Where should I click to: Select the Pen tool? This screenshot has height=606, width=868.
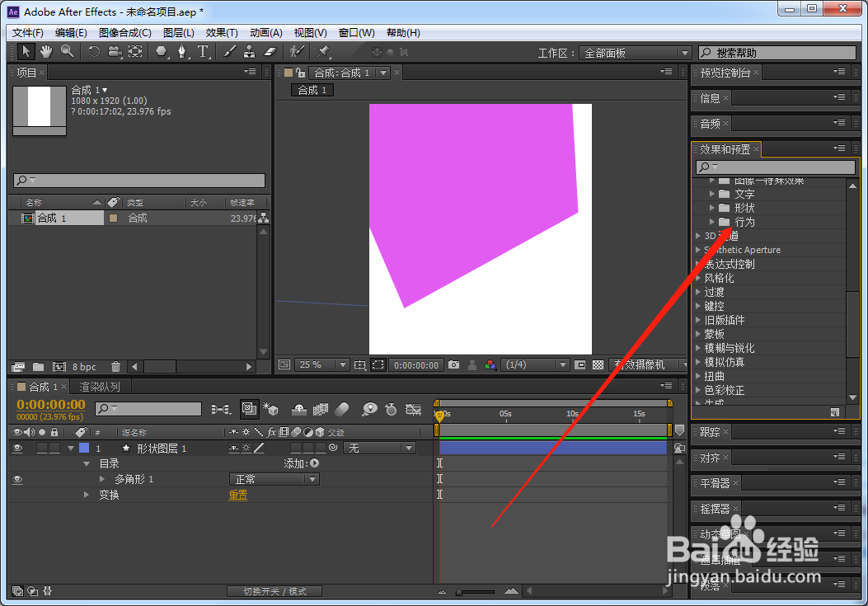[x=182, y=52]
